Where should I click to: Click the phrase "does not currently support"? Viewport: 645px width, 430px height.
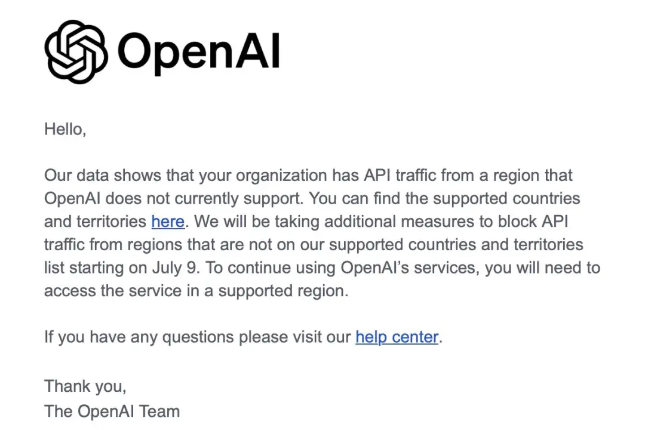[x=204, y=199]
